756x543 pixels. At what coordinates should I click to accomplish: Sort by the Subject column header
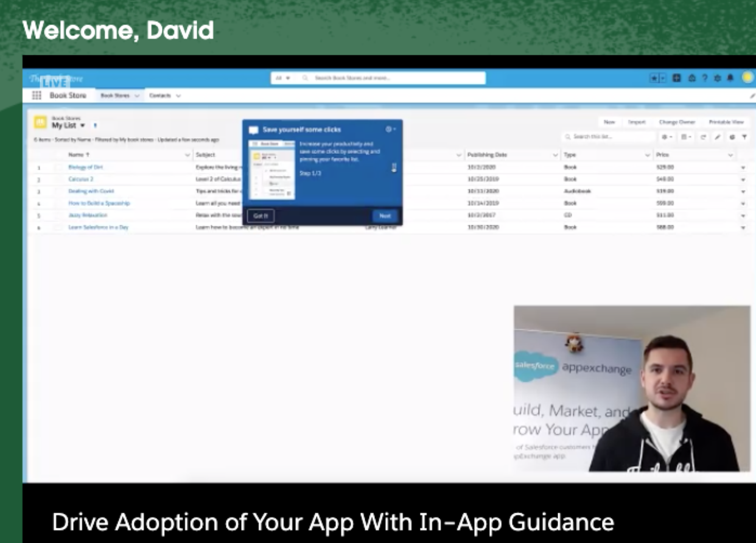(x=206, y=155)
